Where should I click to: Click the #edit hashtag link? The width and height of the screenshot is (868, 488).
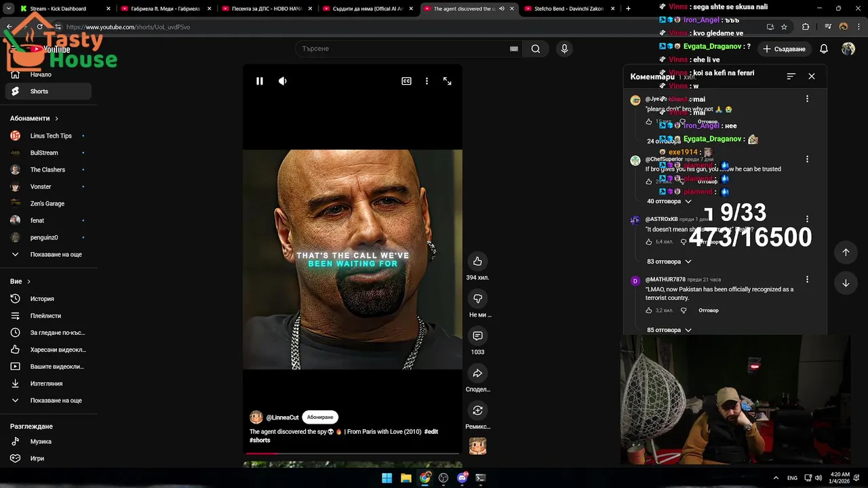[431, 432]
